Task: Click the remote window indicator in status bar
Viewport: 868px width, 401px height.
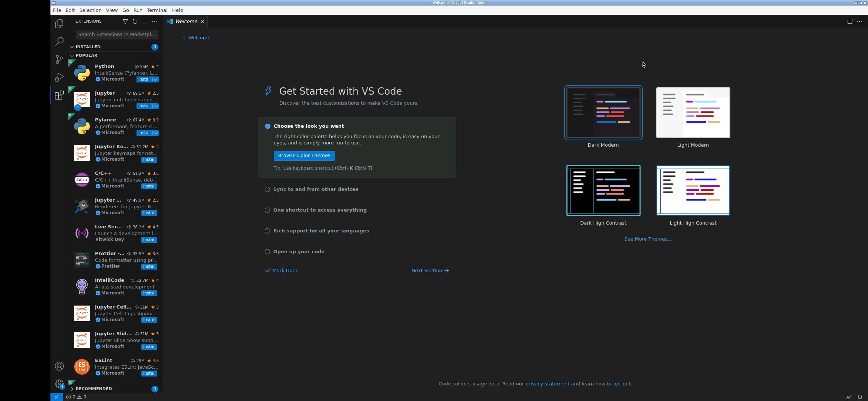Action: pyautogui.click(x=56, y=397)
